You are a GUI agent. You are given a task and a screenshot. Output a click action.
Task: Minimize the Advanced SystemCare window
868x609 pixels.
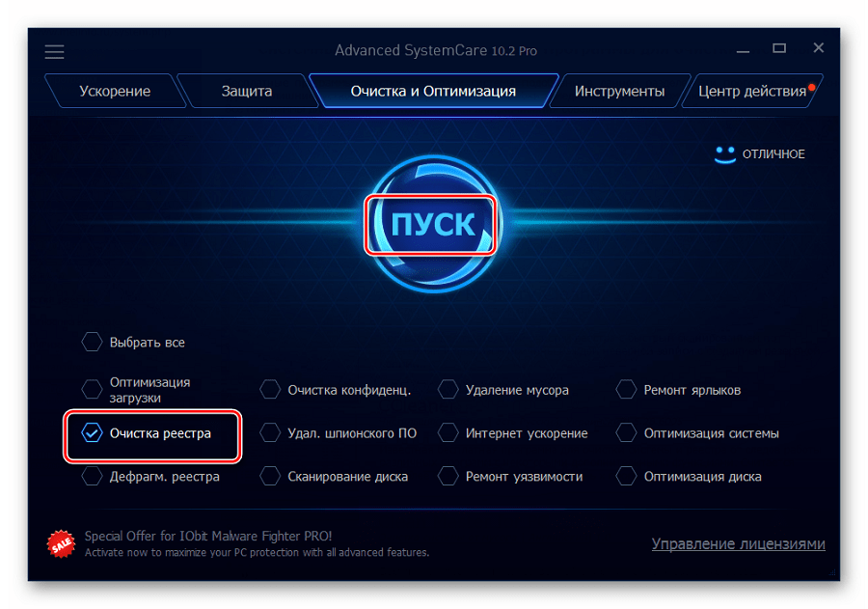pyautogui.click(x=743, y=49)
